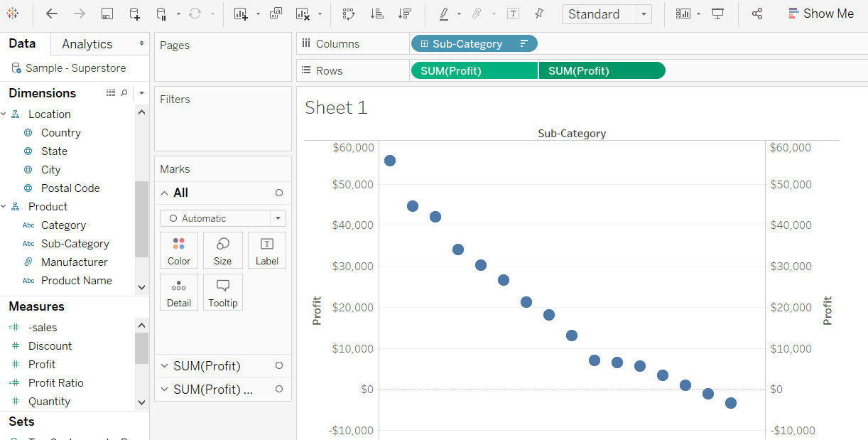Select the Sub-Category pill on Columns shelf

pos(474,44)
